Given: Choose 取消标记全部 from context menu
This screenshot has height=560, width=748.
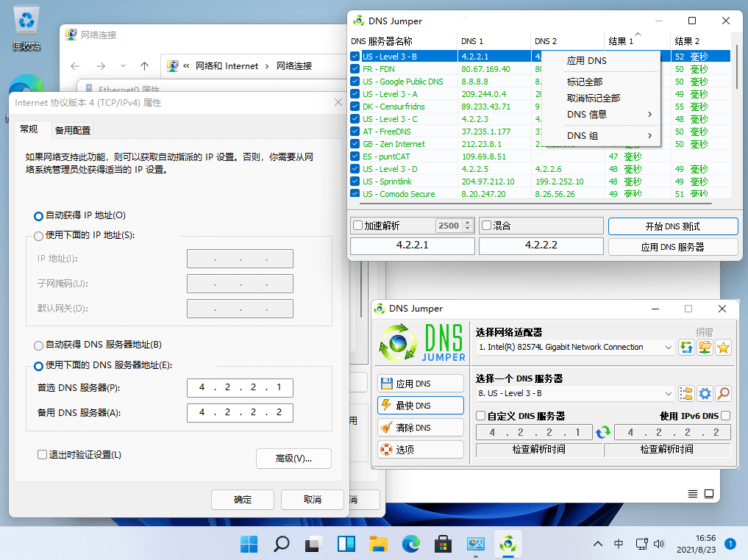Looking at the screenshot, I should point(593,98).
